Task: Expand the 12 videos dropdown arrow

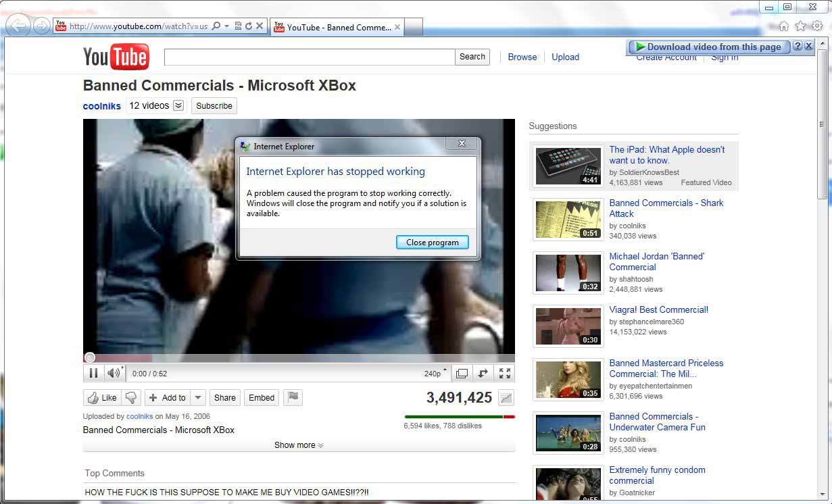Action: 178,105
